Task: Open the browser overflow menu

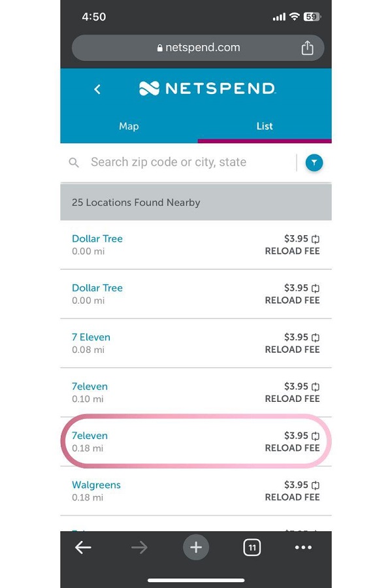Action: [x=303, y=547]
